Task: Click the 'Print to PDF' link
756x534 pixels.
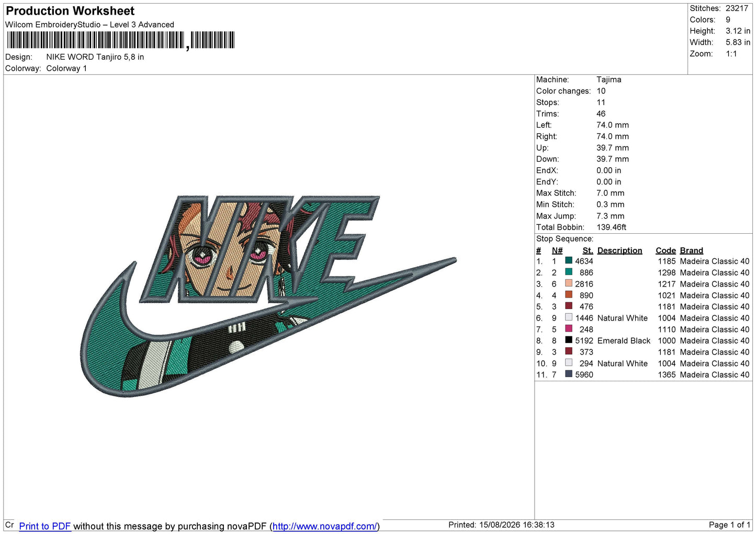Action: 45,526
